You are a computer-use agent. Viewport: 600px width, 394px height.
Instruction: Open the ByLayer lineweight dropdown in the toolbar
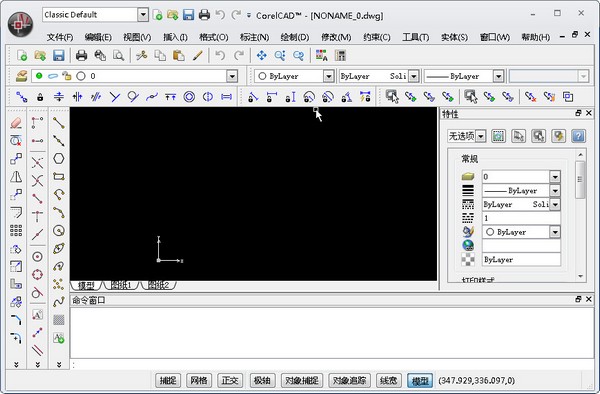[498, 76]
